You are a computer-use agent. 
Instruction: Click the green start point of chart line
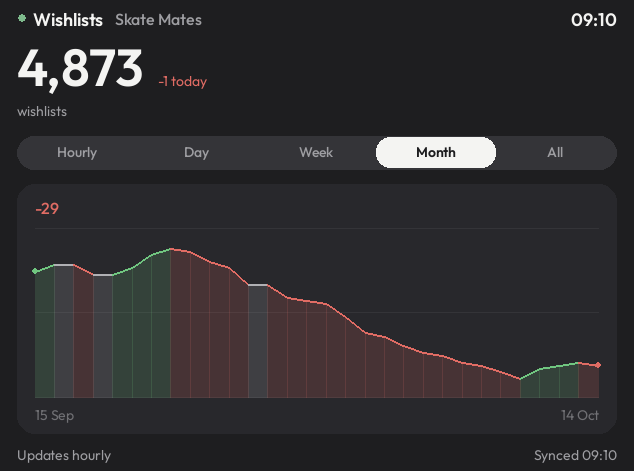point(35,271)
